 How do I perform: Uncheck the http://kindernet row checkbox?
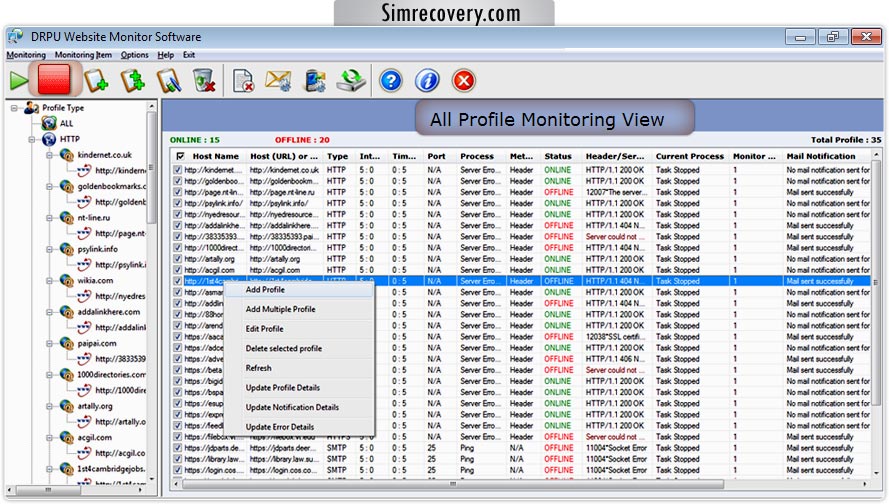pos(178,170)
